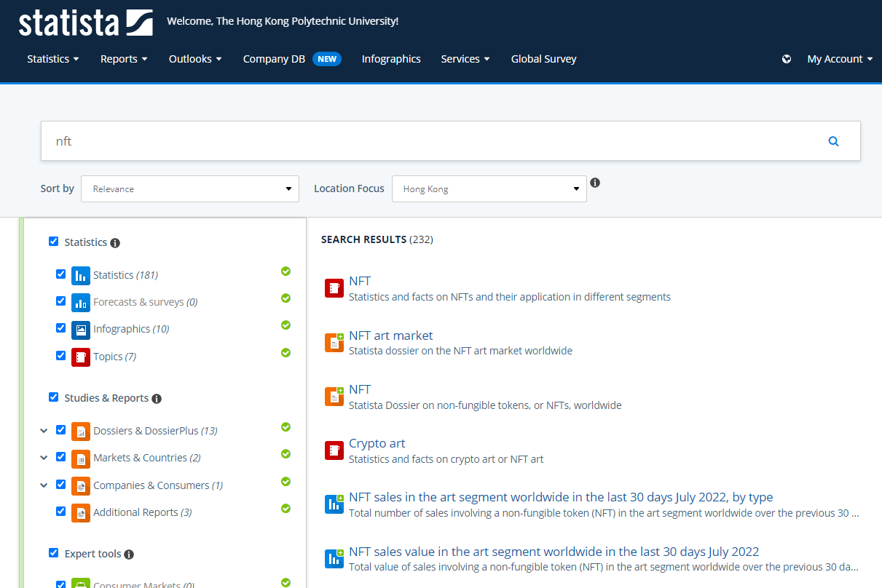This screenshot has height=588, width=882.
Task: Uncheck the Forecasts & surveys checkbox
Action: pos(60,301)
